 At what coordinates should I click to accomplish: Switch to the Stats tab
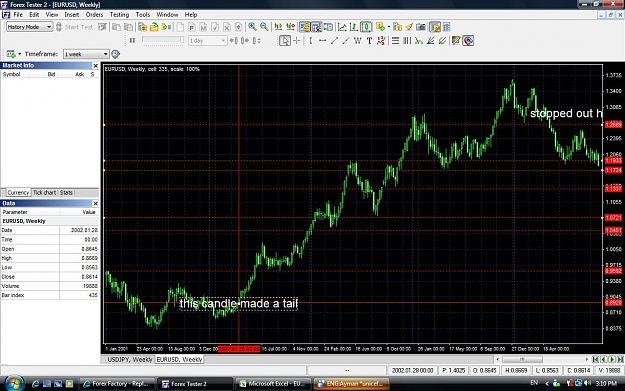point(66,193)
